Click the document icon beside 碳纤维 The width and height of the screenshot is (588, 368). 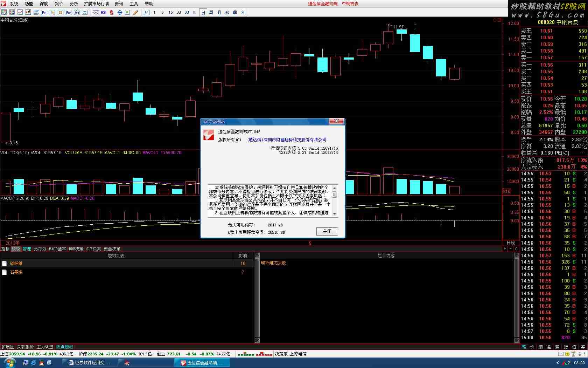(x=4, y=263)
